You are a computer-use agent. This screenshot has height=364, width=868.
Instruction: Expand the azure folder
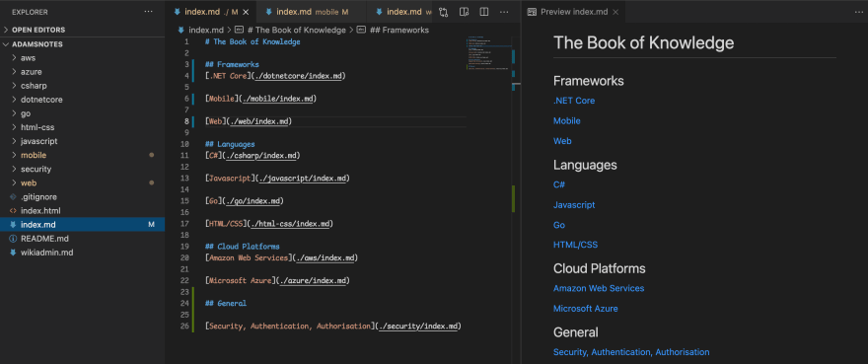[83, 71]
